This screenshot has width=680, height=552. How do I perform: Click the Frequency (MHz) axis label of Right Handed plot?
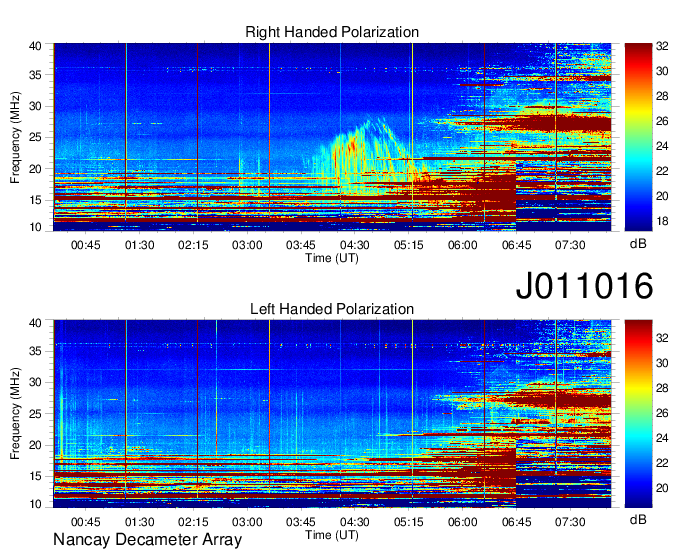coord(15,137)
